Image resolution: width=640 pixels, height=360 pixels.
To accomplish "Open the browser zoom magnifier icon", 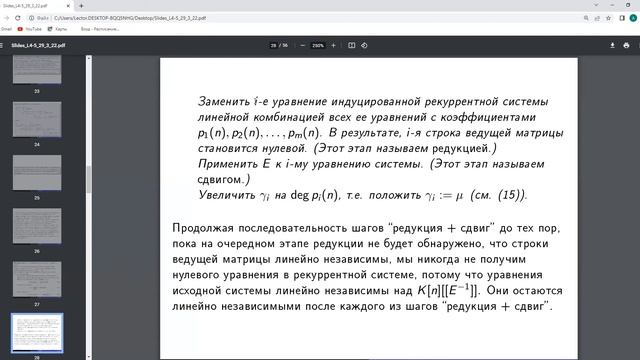I will point(586,18).
